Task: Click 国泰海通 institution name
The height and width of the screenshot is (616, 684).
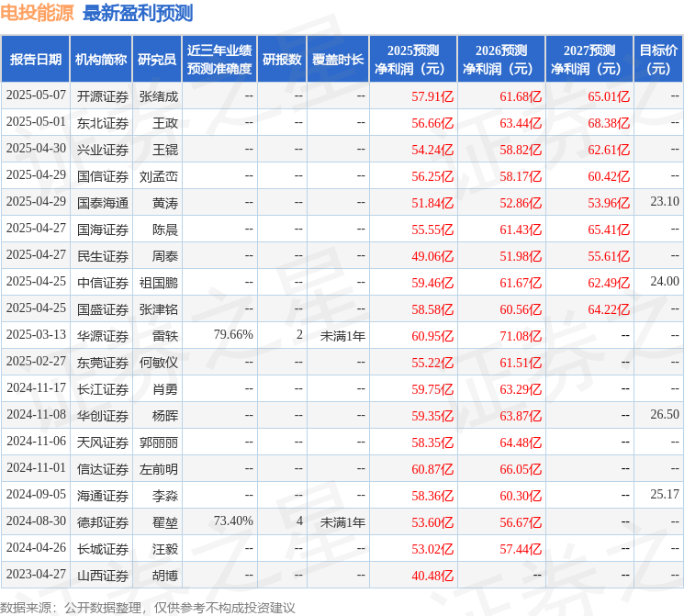Action: pos(103,203)
